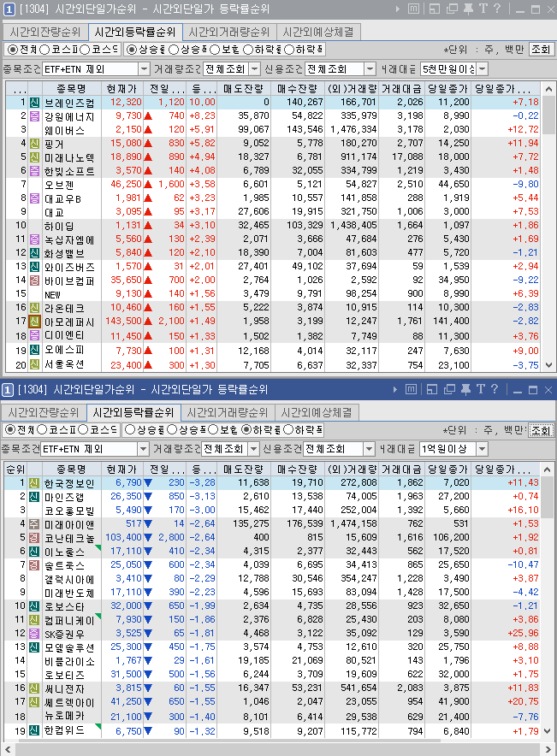
Task: Select 하락폭 radio in the lower window
Action: pyautogui.click(x=288, y=429)
